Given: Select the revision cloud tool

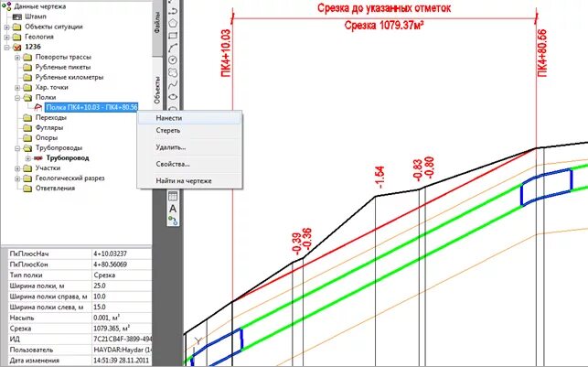Looking at the screenshot, I should click(x=173, y=72).
